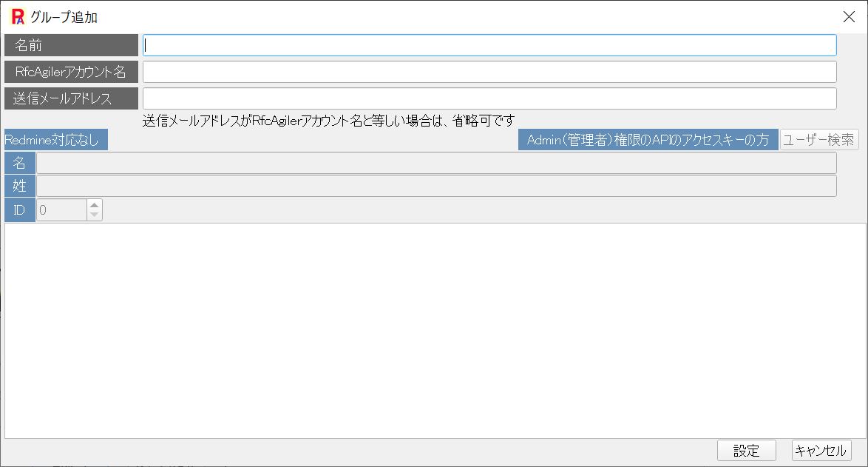The image size is (868, 467).
Task: Click the RfcAgilerアカウント名 label
Action: [x=71, y=72]
